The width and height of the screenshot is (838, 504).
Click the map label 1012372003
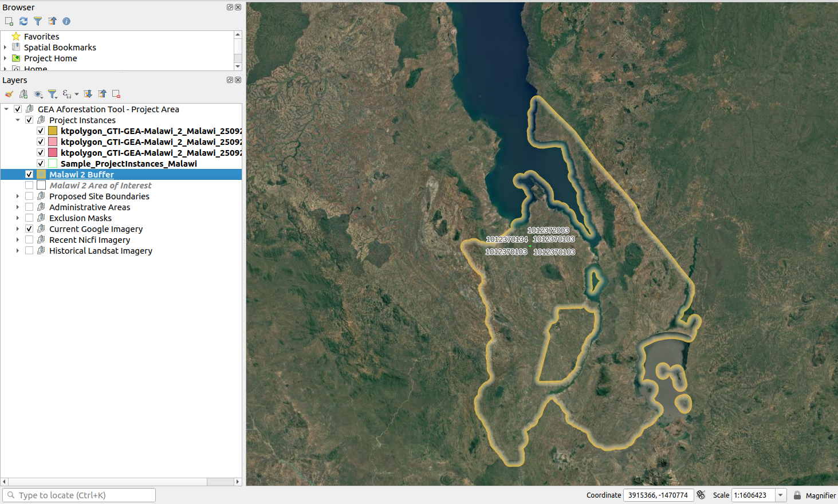pyautogui.click(x=548, y=230)
